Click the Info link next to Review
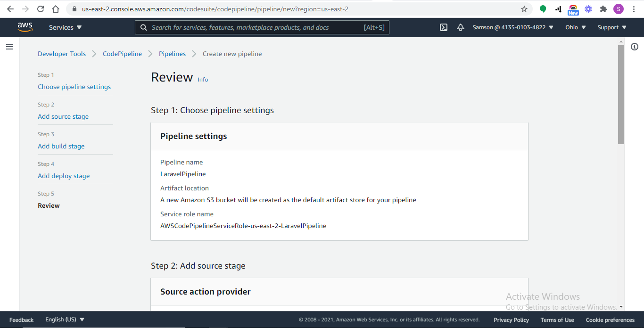Image resolution: width=644 pixels, height=328 pixels. point(203,79)
